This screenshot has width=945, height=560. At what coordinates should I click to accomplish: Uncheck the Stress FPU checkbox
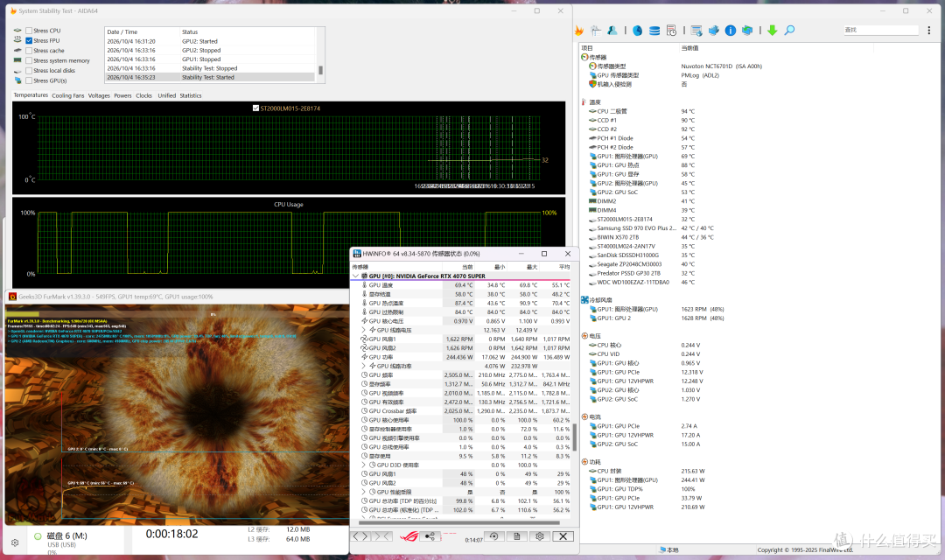[29, 40]
